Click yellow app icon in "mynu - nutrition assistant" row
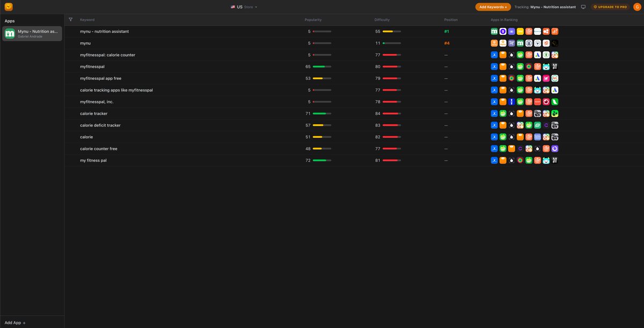The image size is (644, 328). pos(520,32)
